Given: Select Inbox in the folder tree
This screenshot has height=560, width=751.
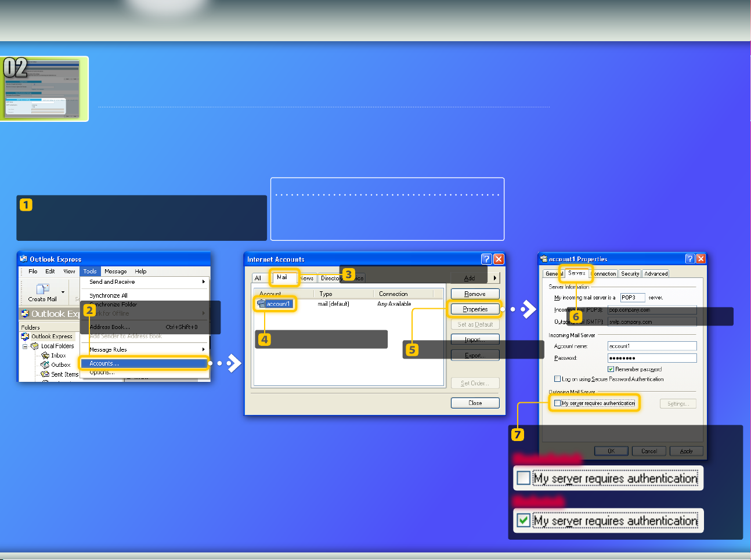Looking at the screenshot, I should click(x=58, y=355).
